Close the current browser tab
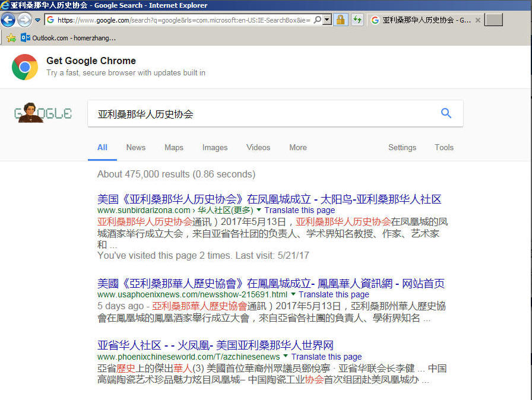The image size is (532, 400). [478, 20]
